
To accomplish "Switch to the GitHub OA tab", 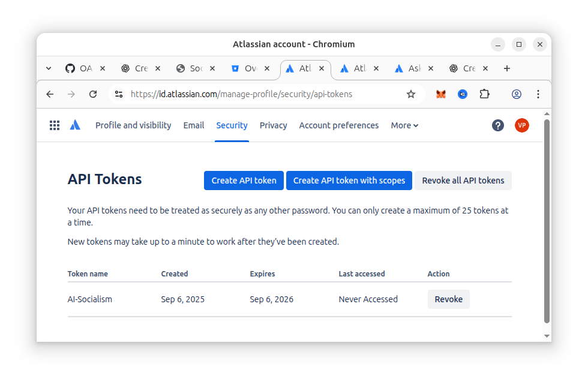I will click(79, 68).
